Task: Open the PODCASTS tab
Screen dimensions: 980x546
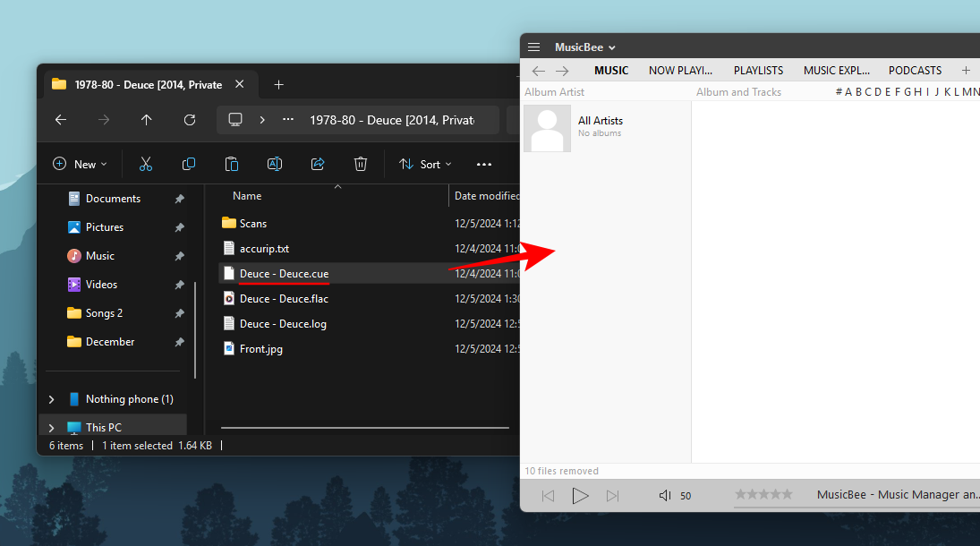Action: coord(915,70)
